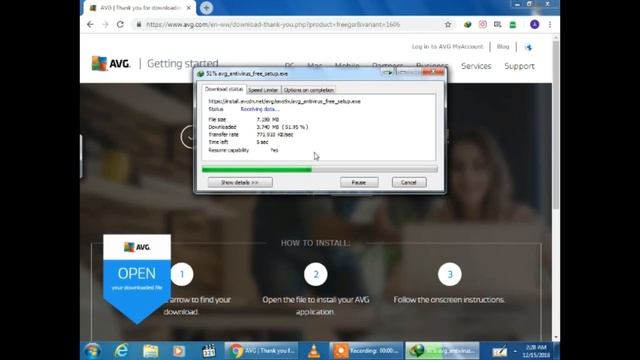Click Chrome's forward arrow
The image size is (640, 360).
[105, 24]
